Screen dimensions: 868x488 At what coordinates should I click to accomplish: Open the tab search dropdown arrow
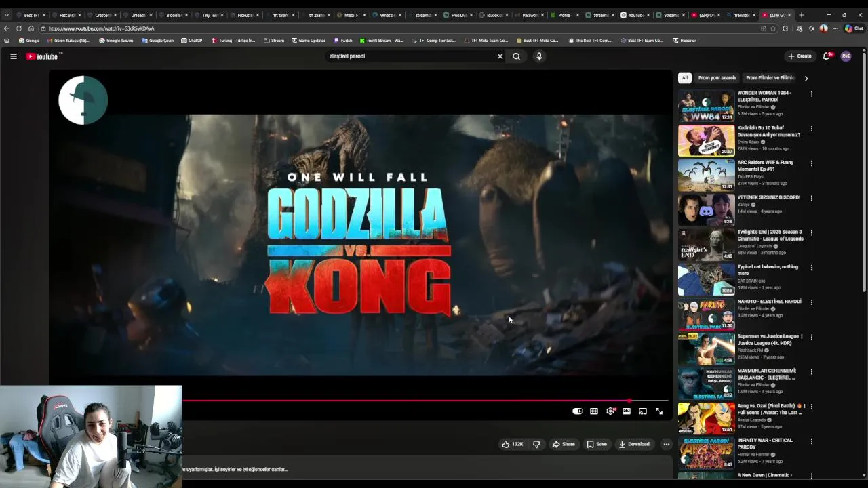(6, 15)
